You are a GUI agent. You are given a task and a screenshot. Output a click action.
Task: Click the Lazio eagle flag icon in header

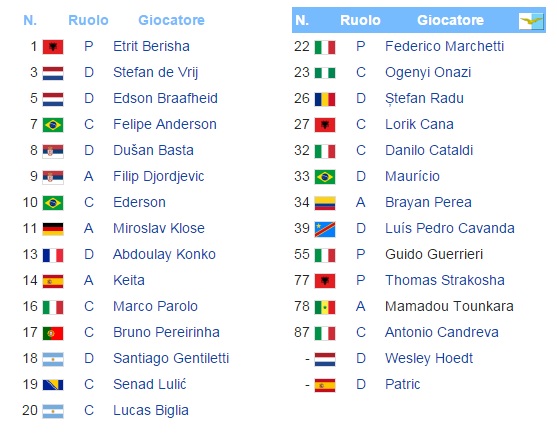click(531, 21)
